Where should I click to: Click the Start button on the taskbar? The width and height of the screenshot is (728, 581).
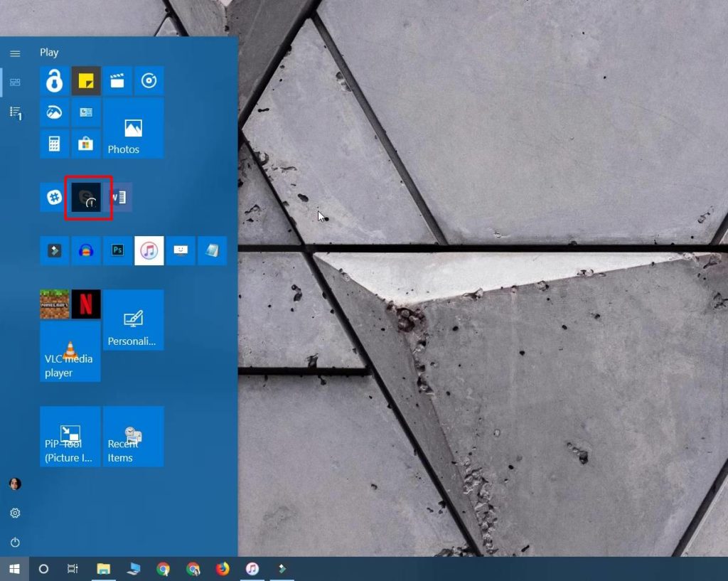pyautogui.click(x=14, y=569)
